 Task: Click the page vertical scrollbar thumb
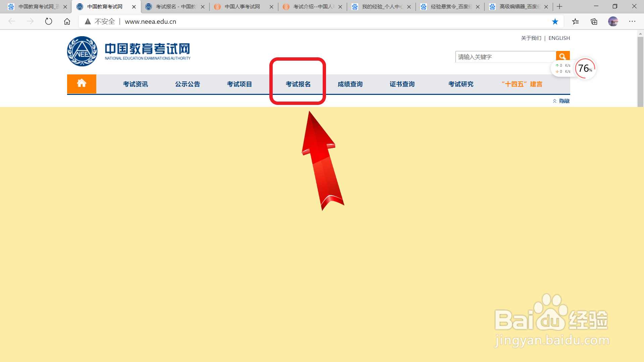pyautogui.click(x=640, y=72)
